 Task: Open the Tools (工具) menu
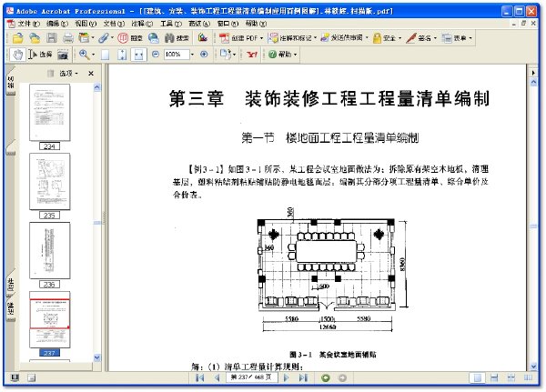click(171, 24)
